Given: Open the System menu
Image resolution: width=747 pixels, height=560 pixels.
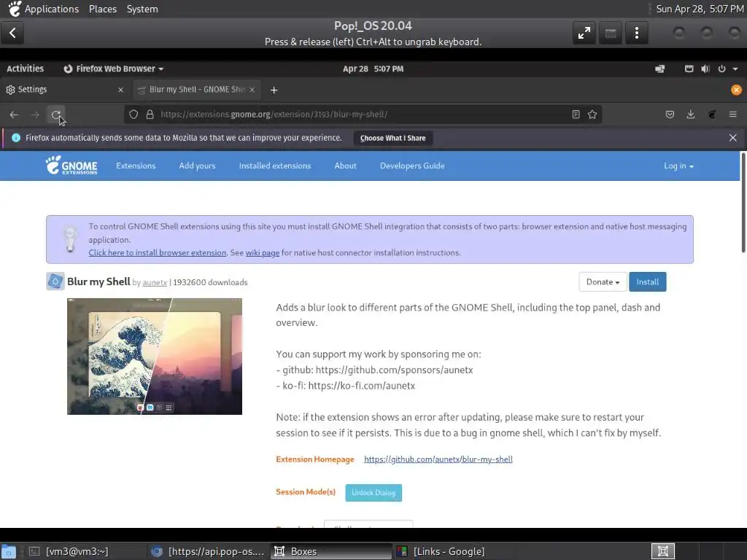Looking at the screenshot, I should (x=142, y=9).
